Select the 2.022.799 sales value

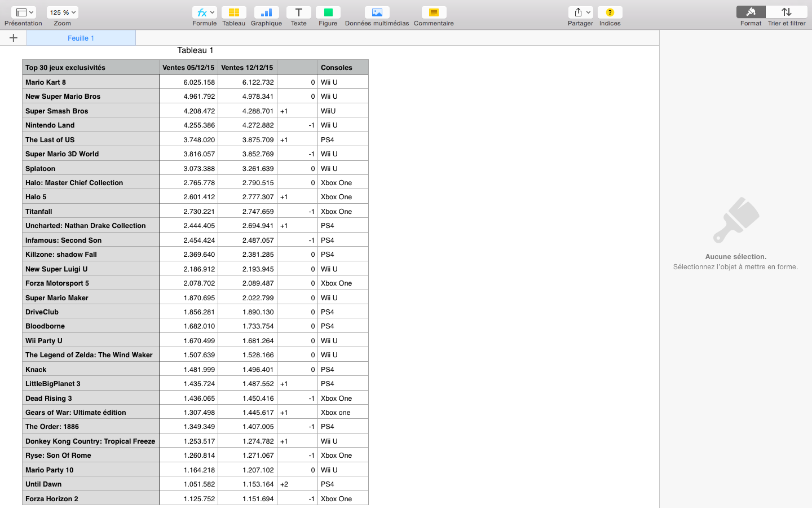[247, 297]
